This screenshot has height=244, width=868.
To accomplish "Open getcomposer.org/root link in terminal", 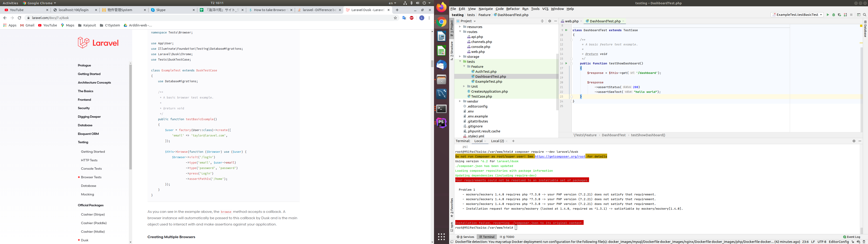I will (x=560, y=156).
